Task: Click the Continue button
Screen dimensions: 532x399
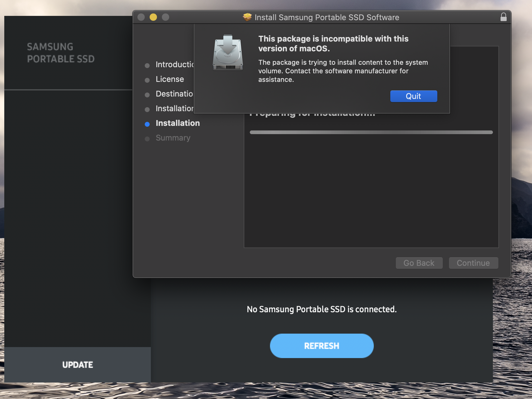Action: (x=473, y=263)
